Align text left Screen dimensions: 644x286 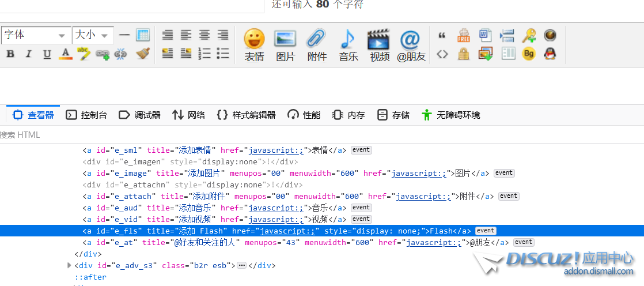click(x=186, y=35)
